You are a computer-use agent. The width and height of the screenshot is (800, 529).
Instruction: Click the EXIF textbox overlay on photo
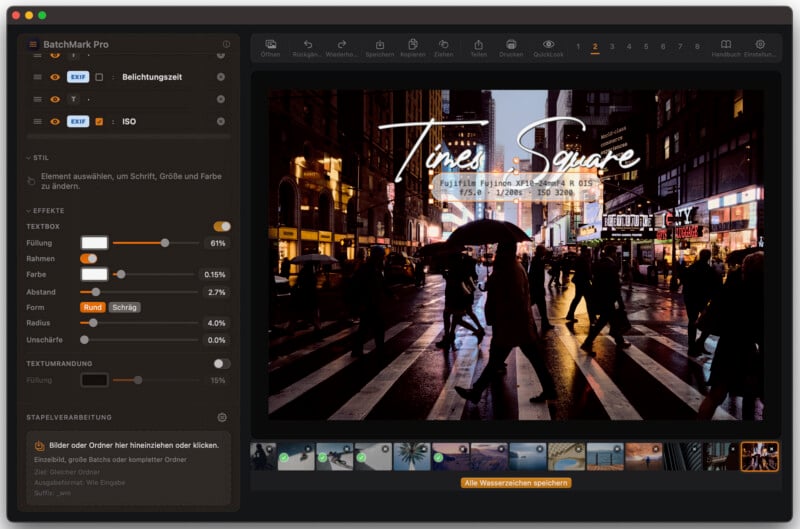pos(516,188)
